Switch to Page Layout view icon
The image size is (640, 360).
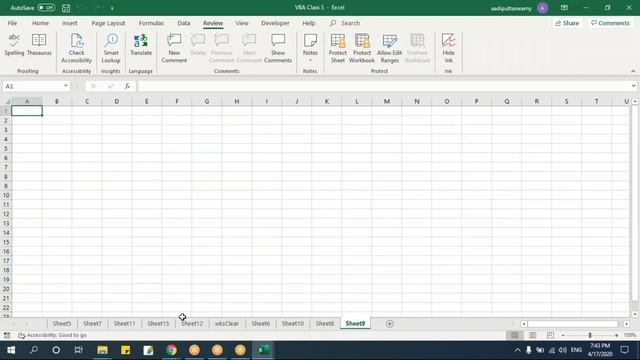[533, 335]
